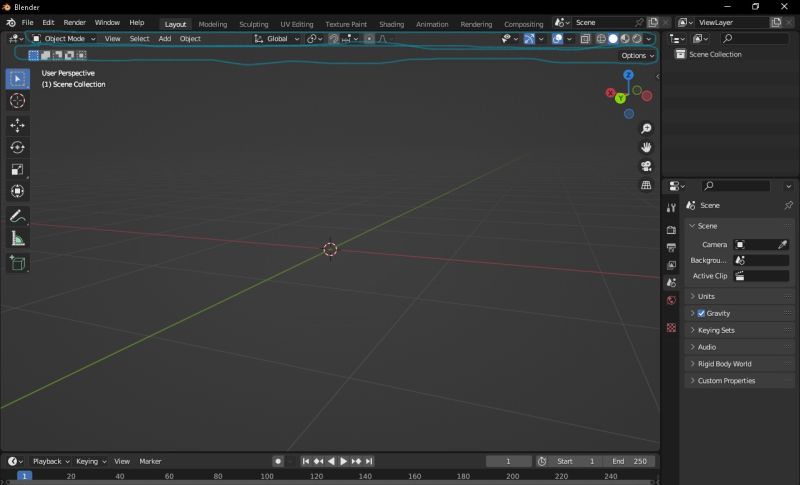Expand the Custom Properties panel
The image size is (800, 485).
click(739, 381)
